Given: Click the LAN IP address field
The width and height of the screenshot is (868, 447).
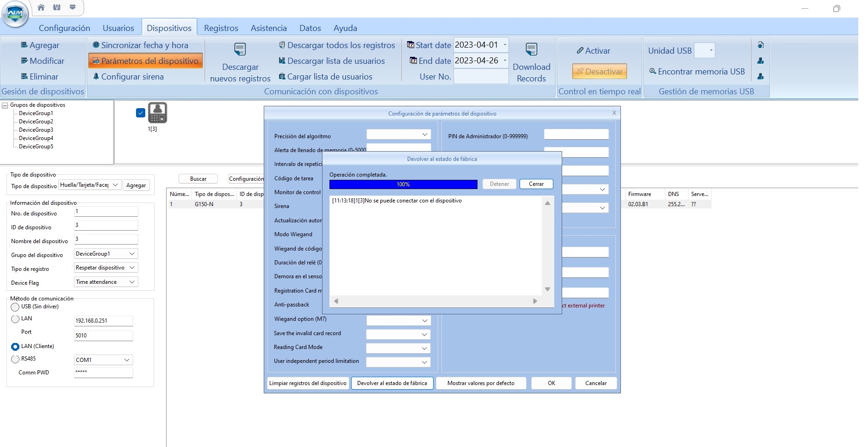Looking at the screenshot, I should coord(103,321).
